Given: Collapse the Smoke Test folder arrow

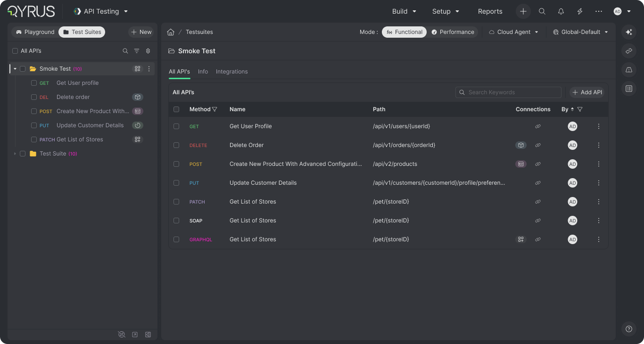Looking at the screenshot, I should (15, 69).
